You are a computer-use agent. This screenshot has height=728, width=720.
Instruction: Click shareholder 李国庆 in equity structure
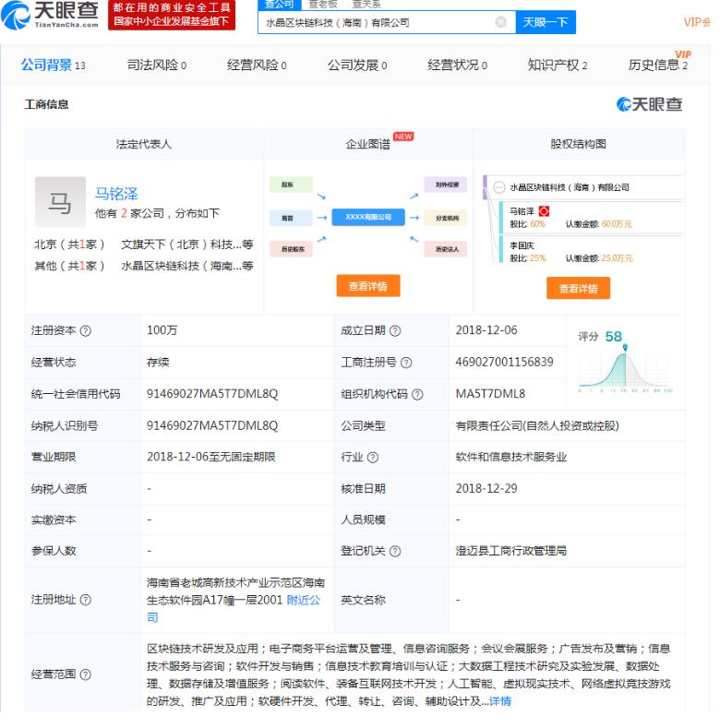pos(522,245)
